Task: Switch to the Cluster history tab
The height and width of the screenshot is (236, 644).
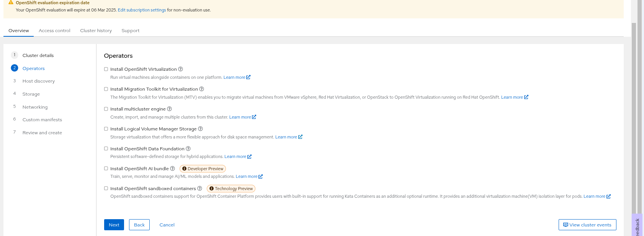Action: point(96,31)
